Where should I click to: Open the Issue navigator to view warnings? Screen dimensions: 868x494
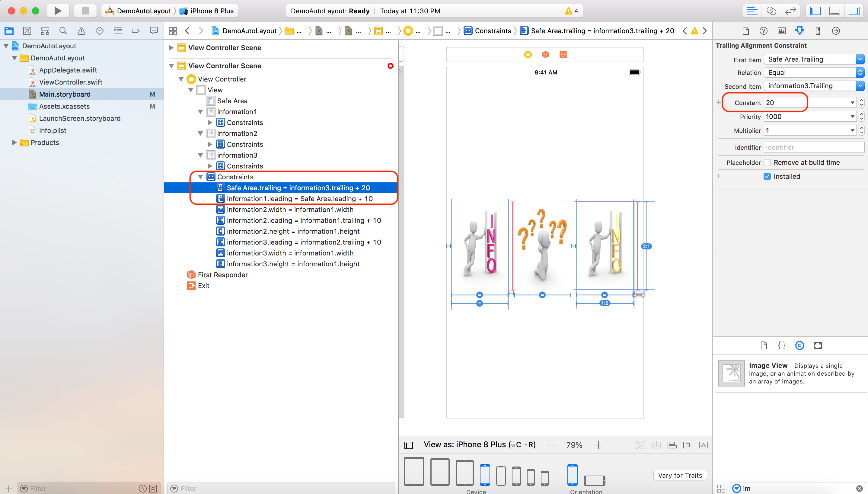click(81, 30)
